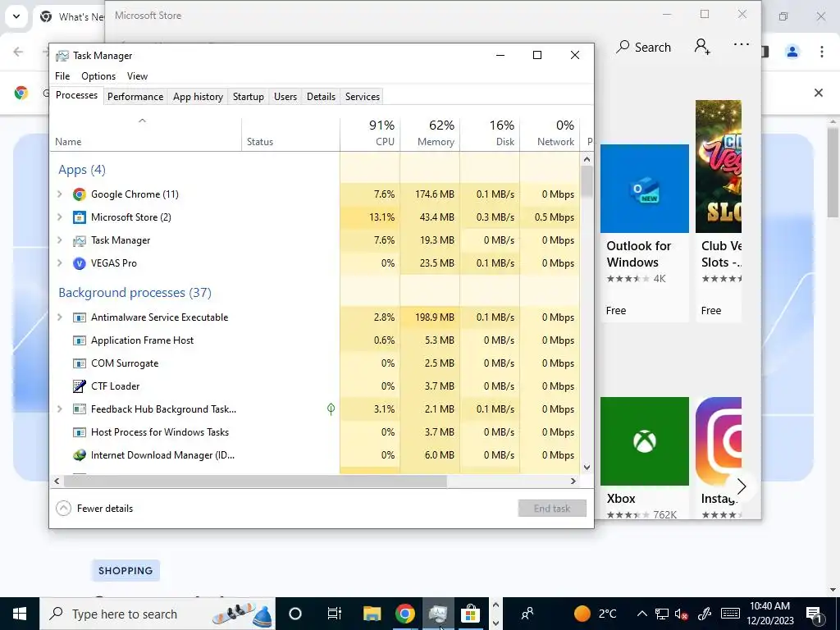Expand the VEGAS Pro process entry
The image size is (840, 630).
click(60, 263)
